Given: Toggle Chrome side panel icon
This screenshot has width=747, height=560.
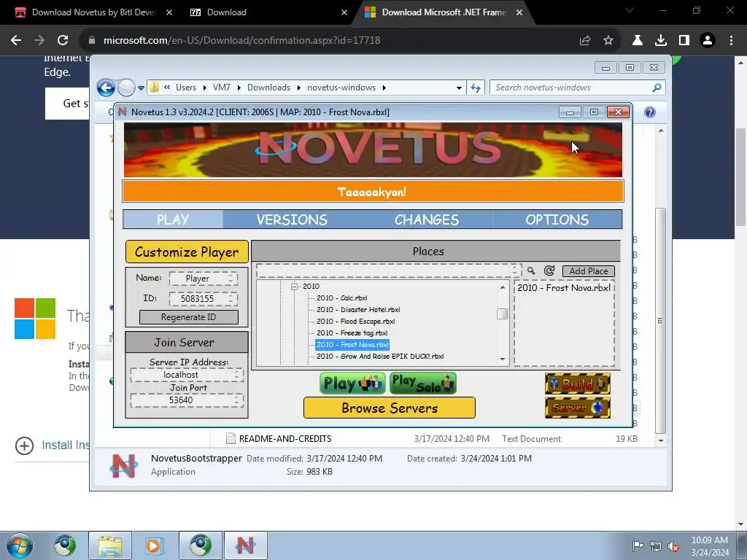Looking at the screenshot, I should [x=684, y=41].
